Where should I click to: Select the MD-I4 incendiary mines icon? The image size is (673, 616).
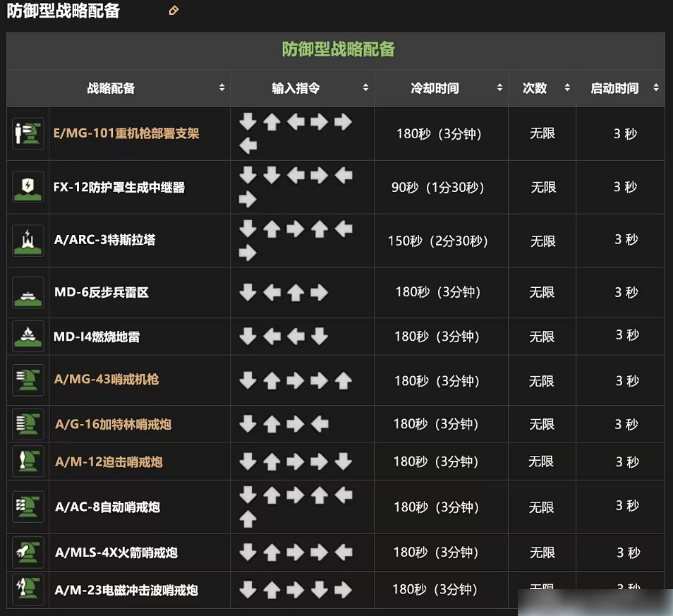27,336
